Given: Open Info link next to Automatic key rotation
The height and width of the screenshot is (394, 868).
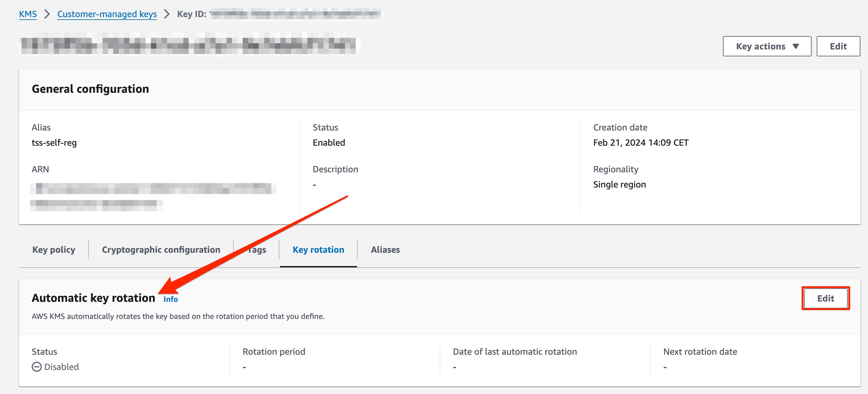Looking at the screenshot, I should [x=170, y=299].
